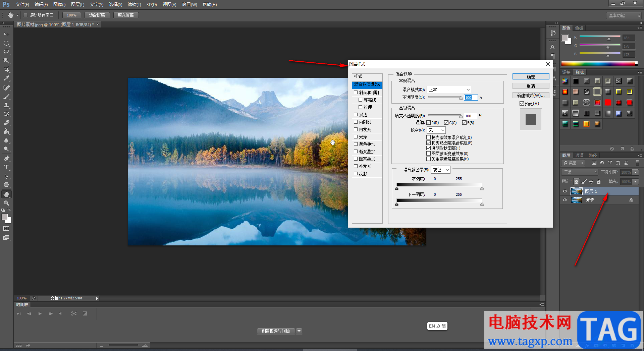644x351 pixels.
Task: Click fill opacity (填充不透明度) input field
Action: (x=471, y=116)
